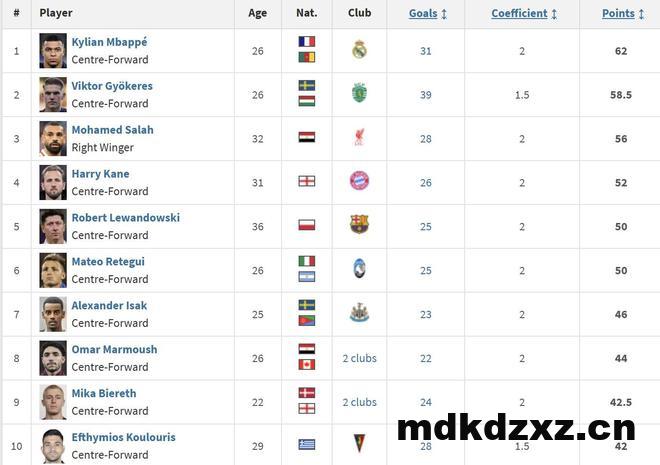Open Mika Biereth's 2 clubs link
The image size is (660, 465).
tap(359, 402)
